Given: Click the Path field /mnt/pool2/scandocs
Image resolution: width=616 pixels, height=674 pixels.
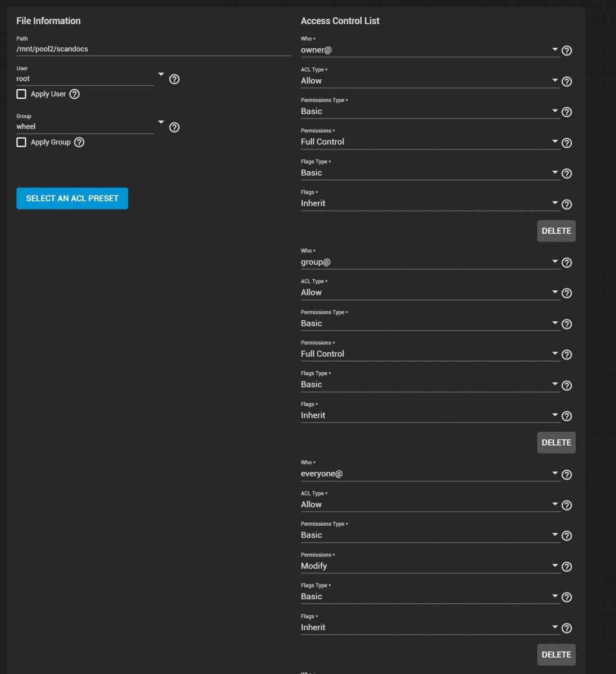Looking at the screenshot, I should point(153,49).
